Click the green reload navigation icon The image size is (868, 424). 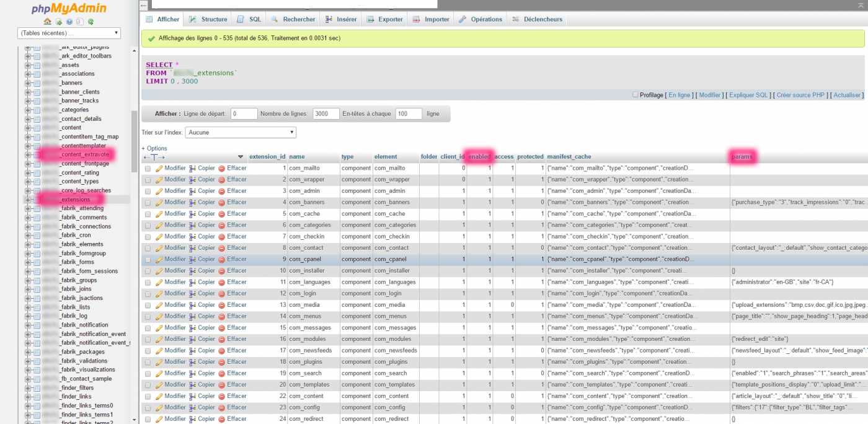point(91,22)
